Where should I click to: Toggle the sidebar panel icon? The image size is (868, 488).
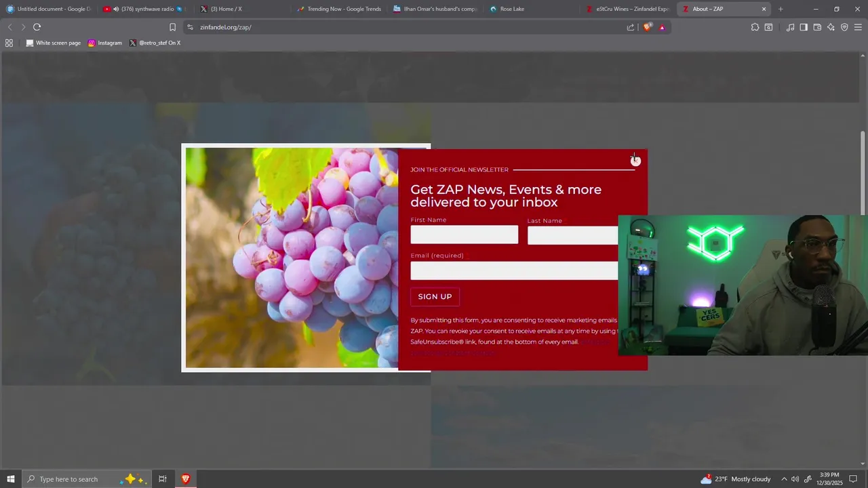[x=804, y=27]
